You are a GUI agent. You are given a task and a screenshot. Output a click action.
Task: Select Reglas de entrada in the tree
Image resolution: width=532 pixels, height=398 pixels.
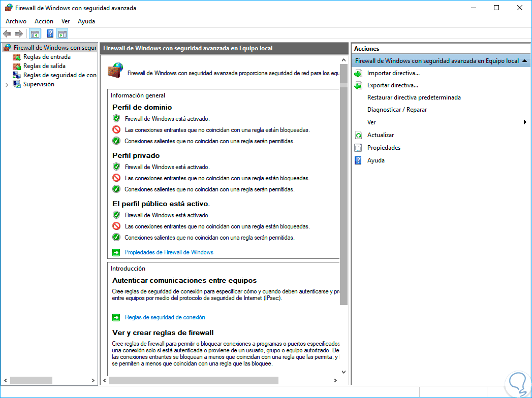click(x=47, y=57)
